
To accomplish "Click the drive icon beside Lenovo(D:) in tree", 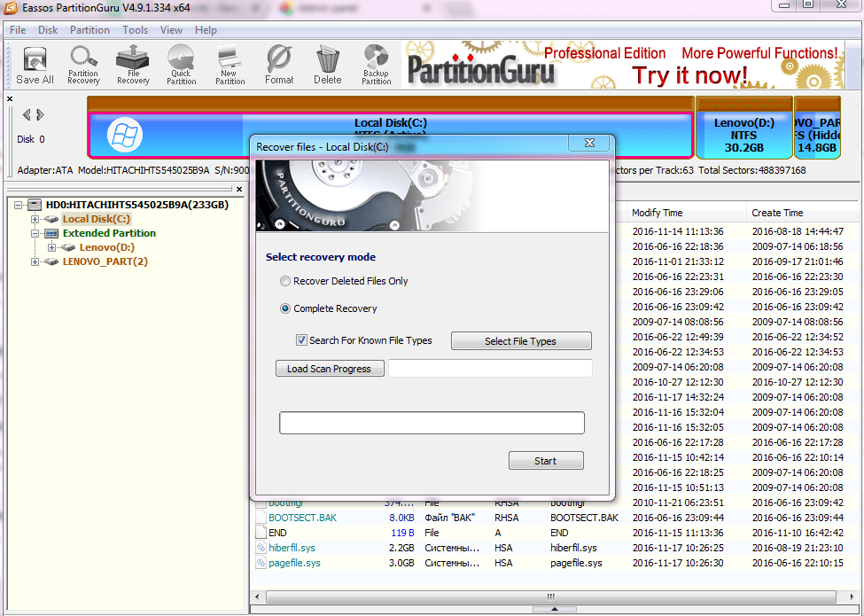I will (67, 248).
